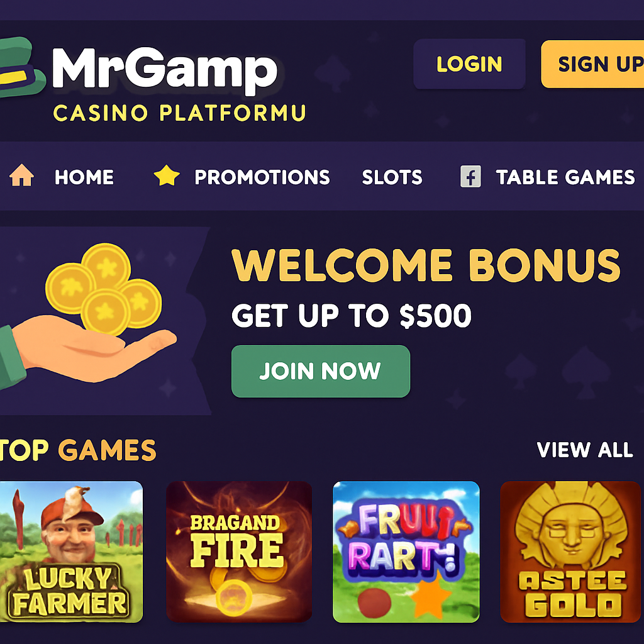This screenshot has width=644, height=644.
Task: Launch the Fruit Party game tile
Action: (406, 552)
